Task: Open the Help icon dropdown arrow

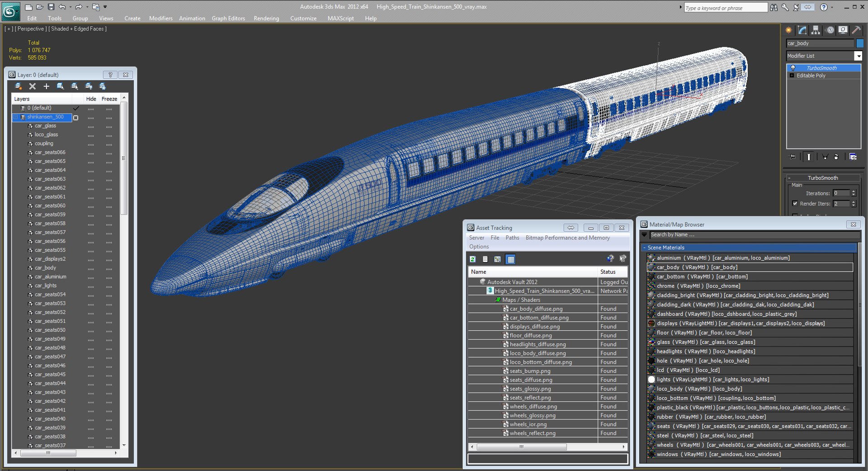Action: click(x=832, y=7)
